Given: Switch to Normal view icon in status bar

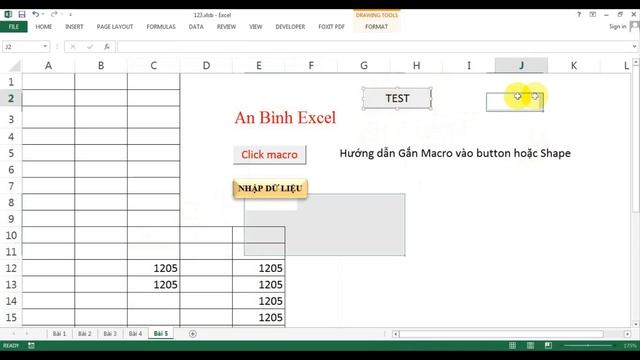Looking at the screenshot, I should coord(512,346).
